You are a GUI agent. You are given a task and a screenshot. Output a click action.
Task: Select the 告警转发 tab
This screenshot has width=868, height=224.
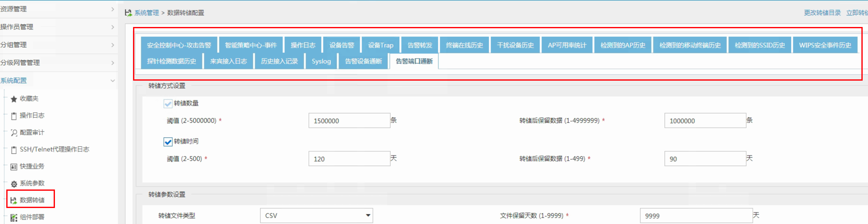(x=420, y=45)
